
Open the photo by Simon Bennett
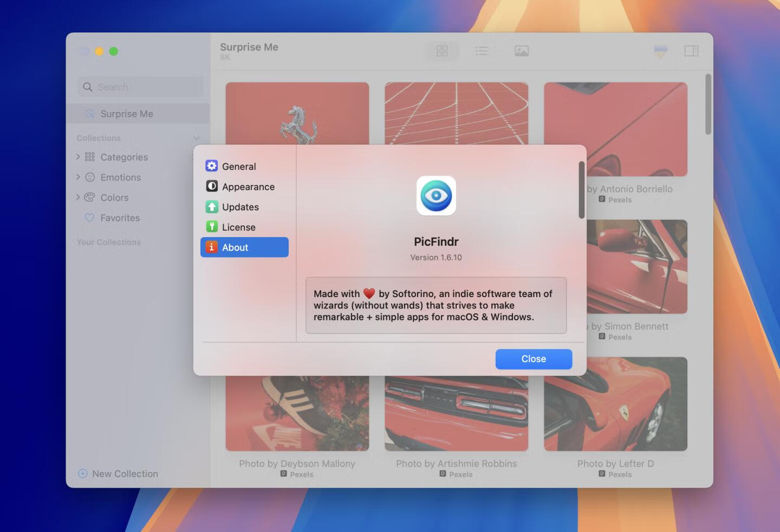tap(637, 266)
